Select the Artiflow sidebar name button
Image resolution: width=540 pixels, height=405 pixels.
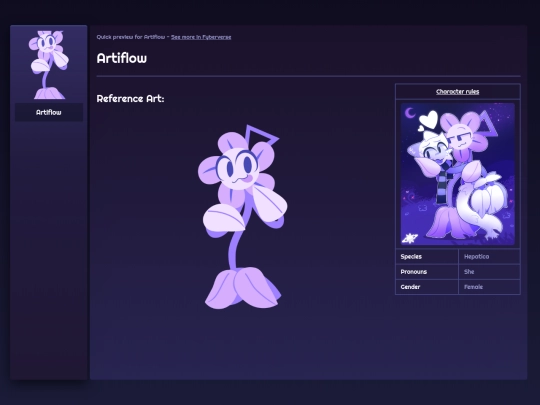coord(49,112)
